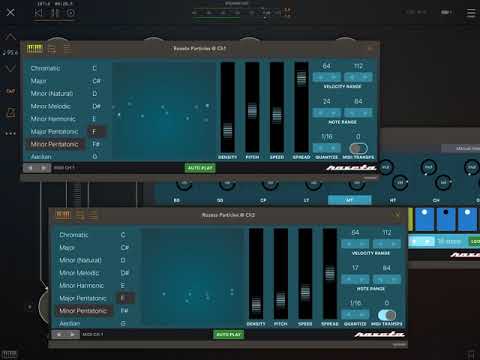Tap the up chevron in left sidebar
The height and width of the screenshot is (360, 480).
pos(10,36)
